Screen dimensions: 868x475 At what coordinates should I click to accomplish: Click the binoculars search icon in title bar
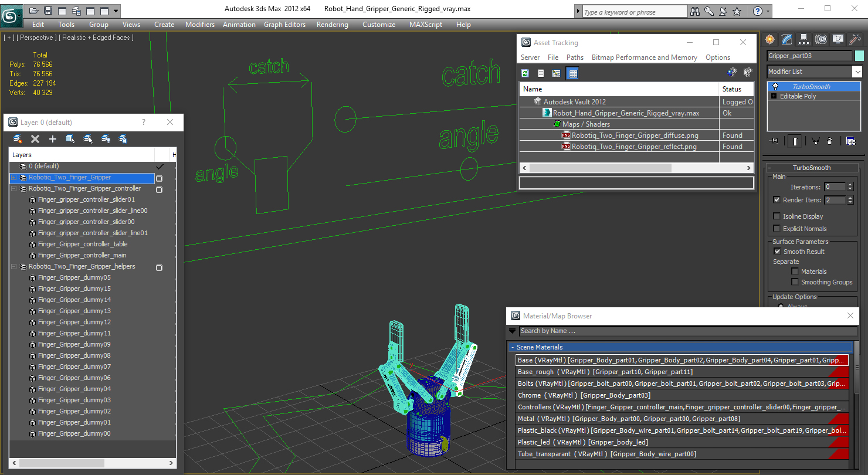(695, 11)
